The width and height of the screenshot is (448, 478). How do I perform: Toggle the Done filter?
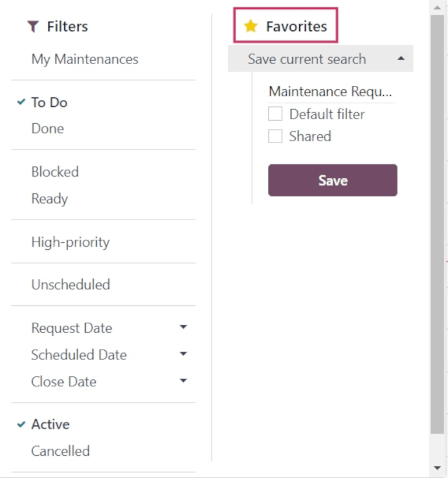[x=47, y=128]
